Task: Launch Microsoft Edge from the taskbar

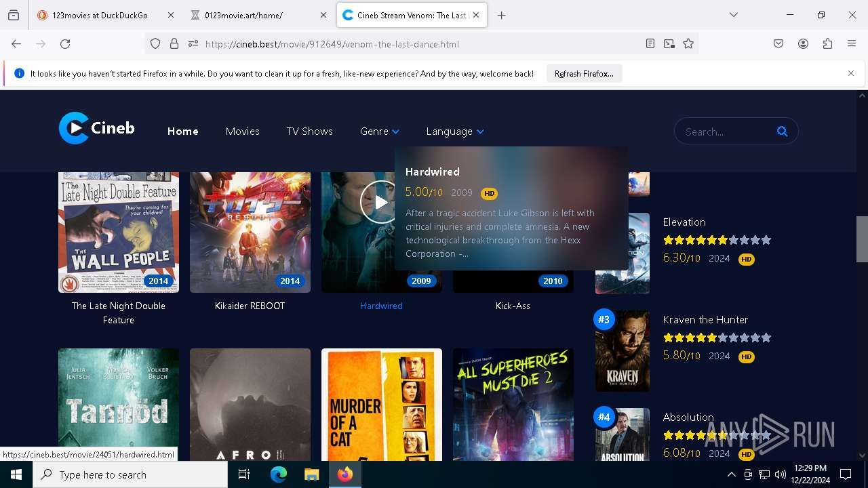Action: click(279, 474)
